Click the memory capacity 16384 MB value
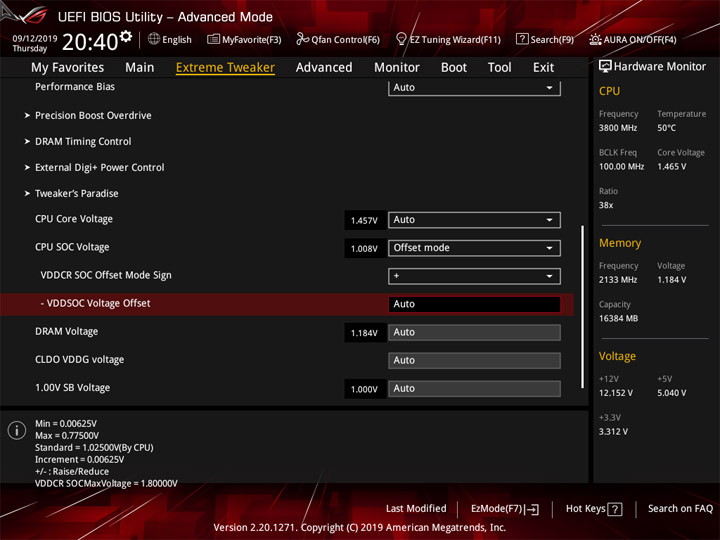The image size is (720, 540). [x=618, y=319]
